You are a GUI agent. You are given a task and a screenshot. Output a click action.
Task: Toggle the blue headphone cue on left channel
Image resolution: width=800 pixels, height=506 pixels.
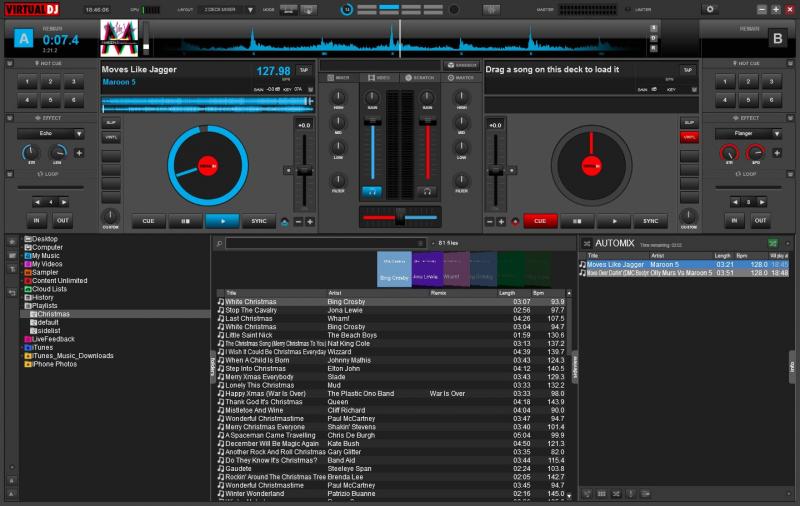tap(372, 192)
